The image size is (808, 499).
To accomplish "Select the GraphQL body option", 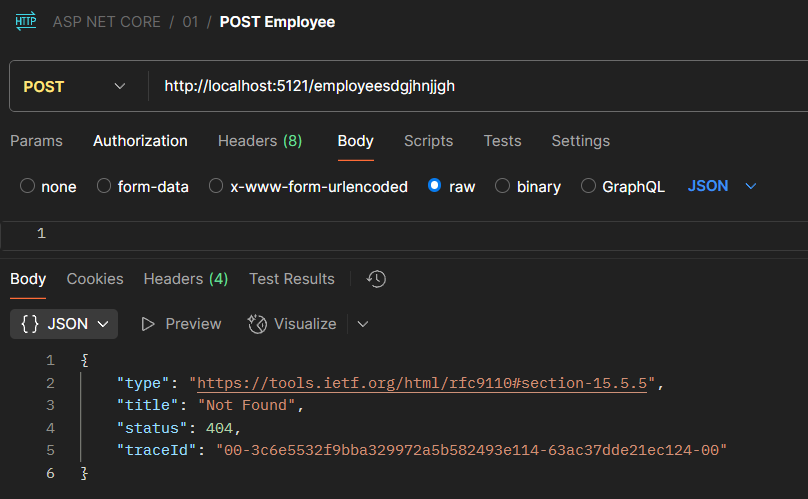I will pos(588,186).
